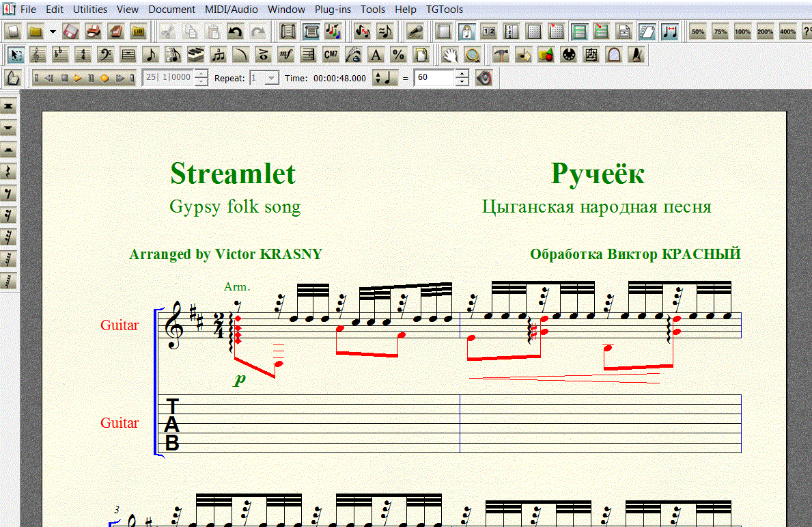Open the MIDI/Audio menu
Image resolution: width=812 pixels, height=527 pixels.
click(231, 10)
